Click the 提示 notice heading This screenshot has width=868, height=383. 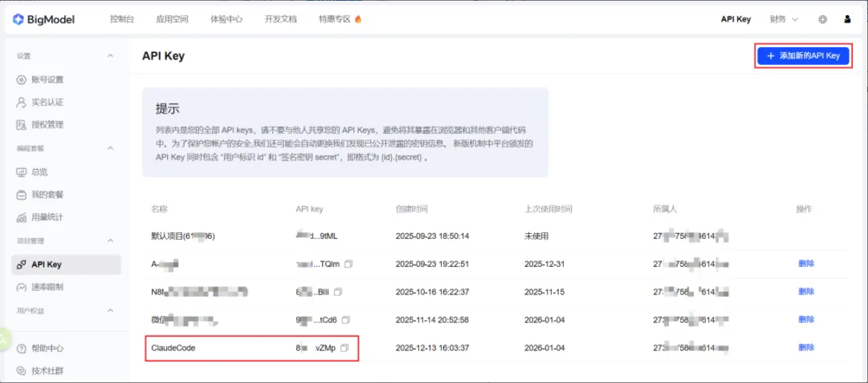tap(167, 109)
